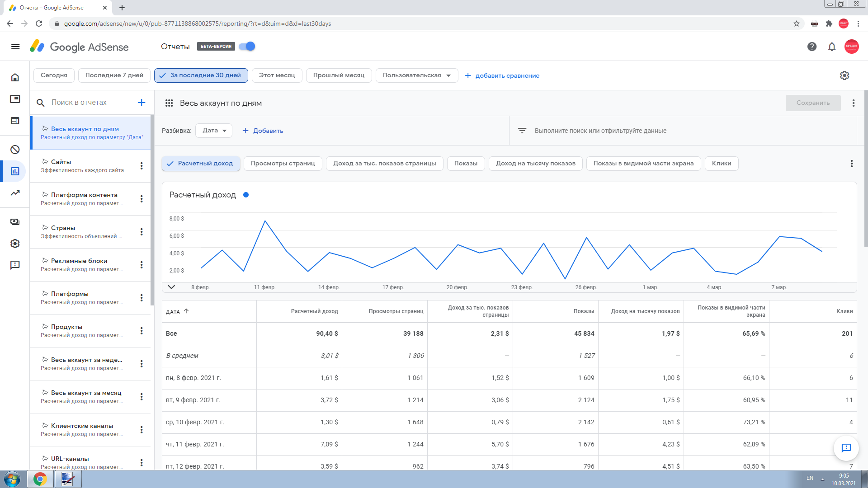Collapse the chart with chevron arrow
This screenshot has height=488, width=868.
click(x=171, y=287)
